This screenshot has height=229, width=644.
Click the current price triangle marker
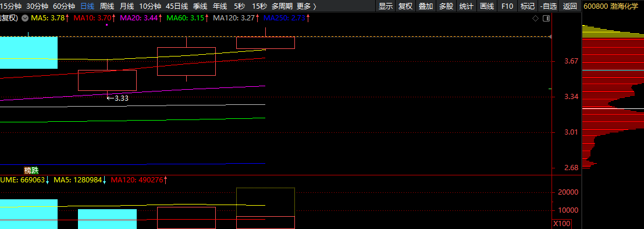pyautogui.click(x=550, y=37)
